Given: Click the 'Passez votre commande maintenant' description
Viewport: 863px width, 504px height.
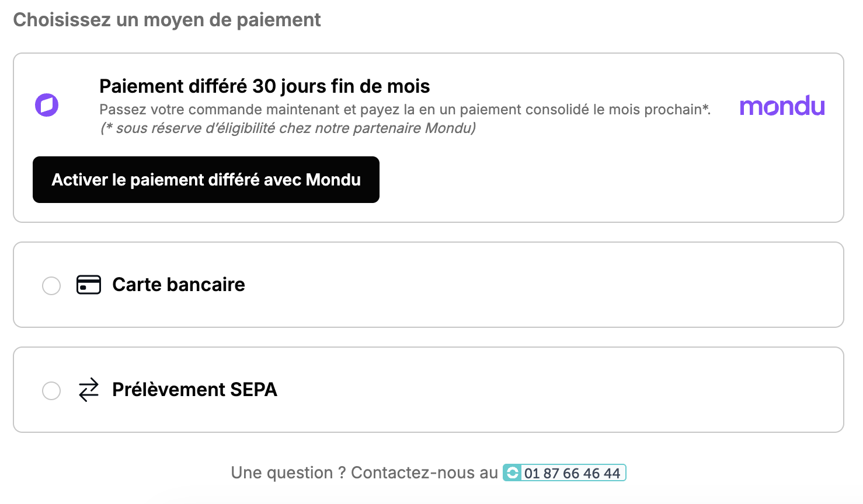Looking at the screenshot, I should click(x=405, y=110).
